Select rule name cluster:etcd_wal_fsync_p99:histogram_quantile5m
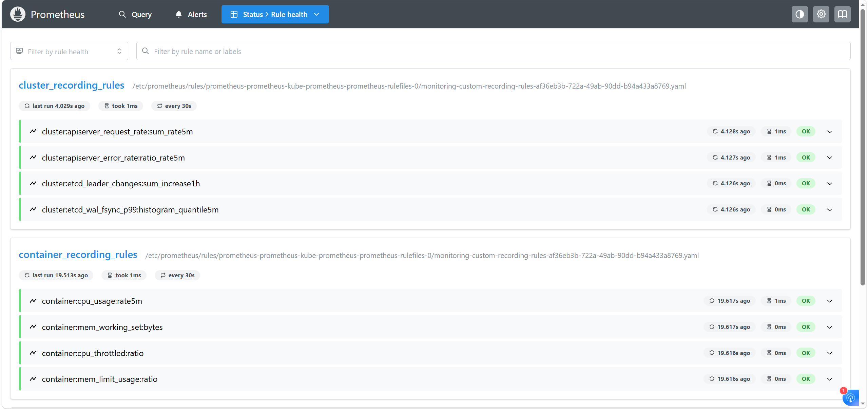 click(130, 210)
